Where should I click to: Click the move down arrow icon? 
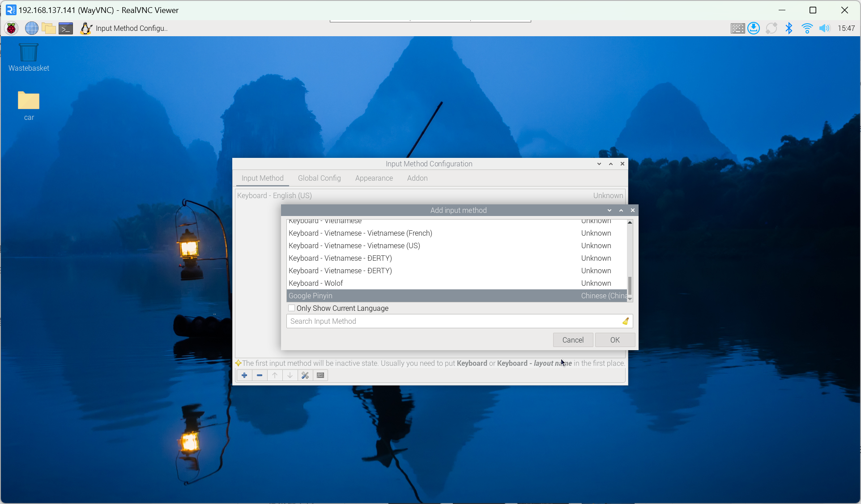tap(290, 375)
